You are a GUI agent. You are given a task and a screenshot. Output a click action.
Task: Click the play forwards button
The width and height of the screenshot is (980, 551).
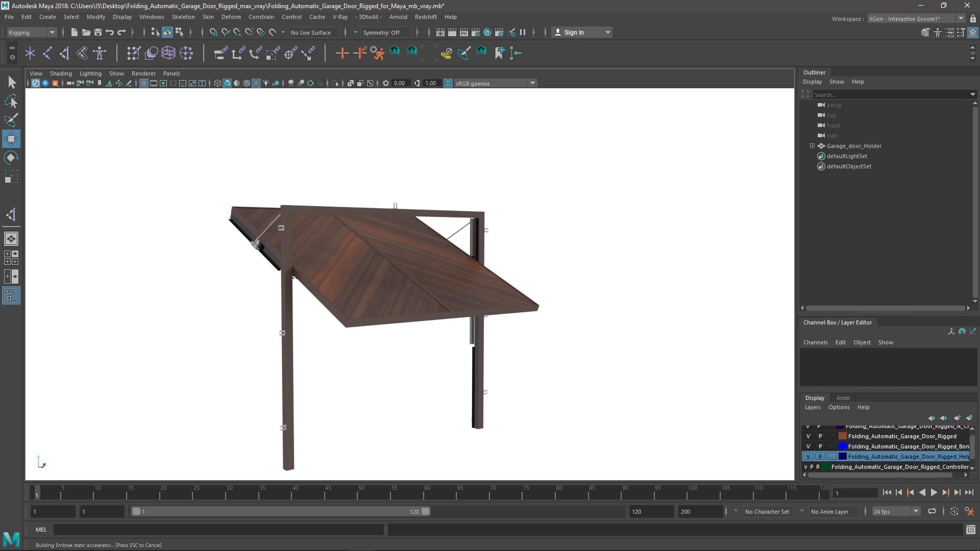pyautogui.click(x=934, y=492)
